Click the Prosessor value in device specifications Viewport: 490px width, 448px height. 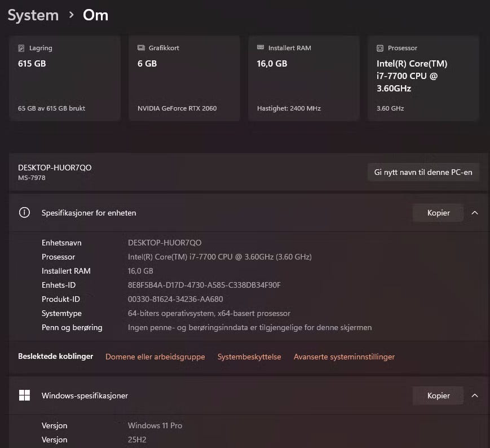220,257
